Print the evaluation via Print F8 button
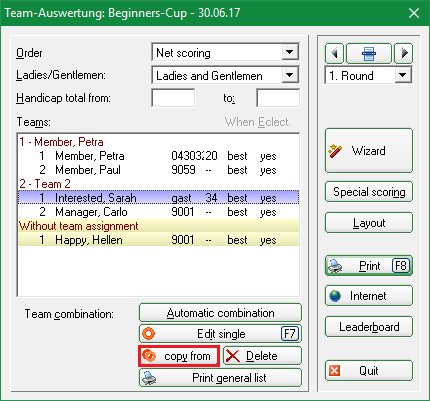 369,266
